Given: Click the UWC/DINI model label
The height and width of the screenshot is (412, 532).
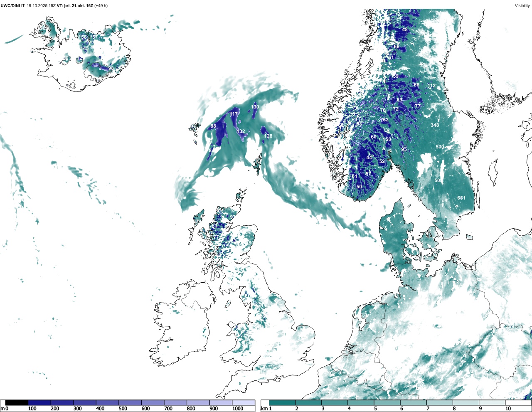Looking at the screenshot, I should click(x=10, y=6).
